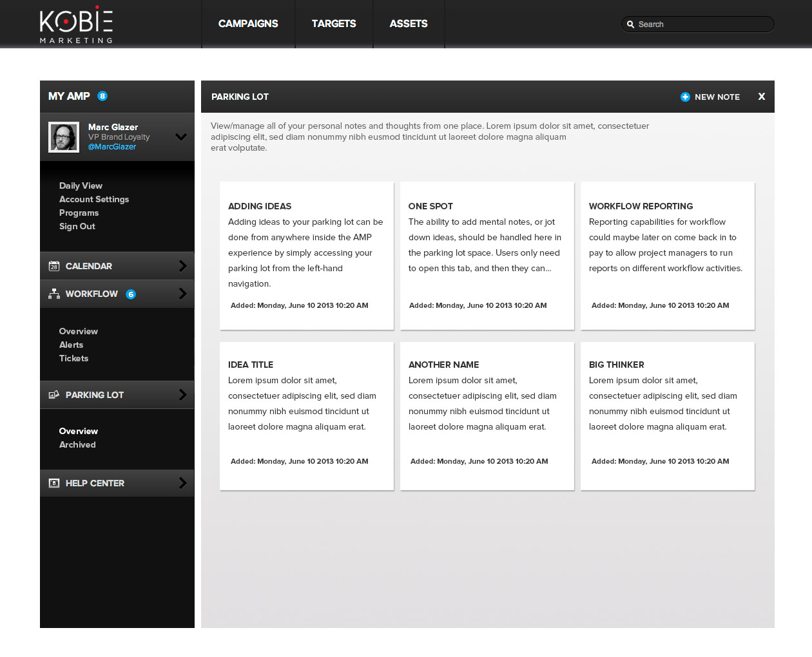Expand the Calendar section arrow

(182, 266)
